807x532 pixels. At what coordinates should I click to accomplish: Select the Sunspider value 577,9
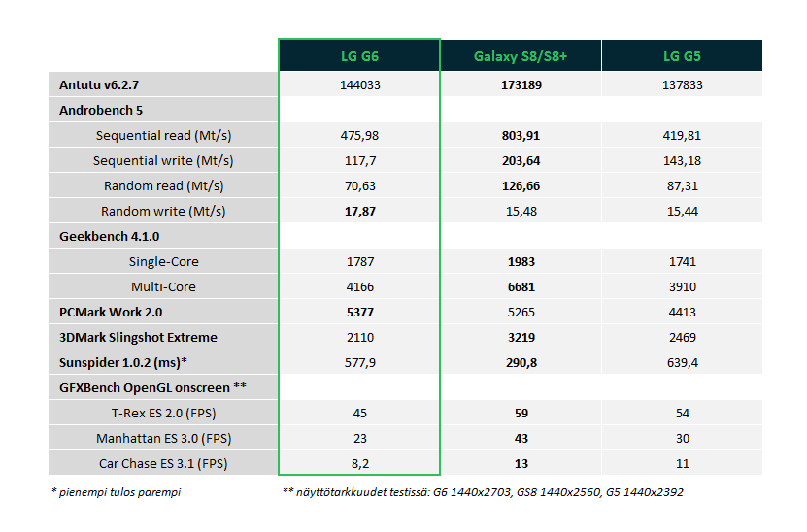pyautogui.click(x=359, y=362)
